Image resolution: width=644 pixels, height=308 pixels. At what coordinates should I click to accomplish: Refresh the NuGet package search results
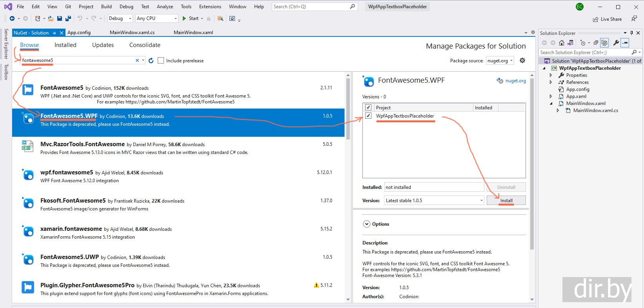(151, 61)
